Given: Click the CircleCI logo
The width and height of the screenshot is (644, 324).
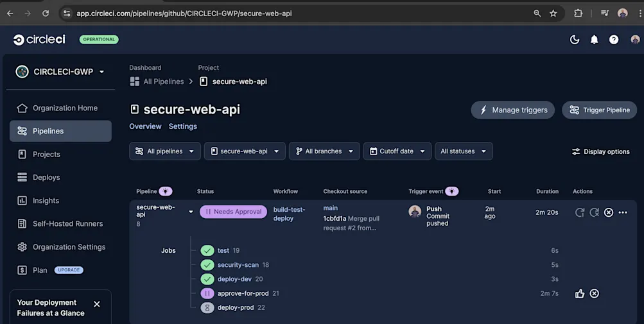Looking at the screenshot, I should click(x=39, y=39).
